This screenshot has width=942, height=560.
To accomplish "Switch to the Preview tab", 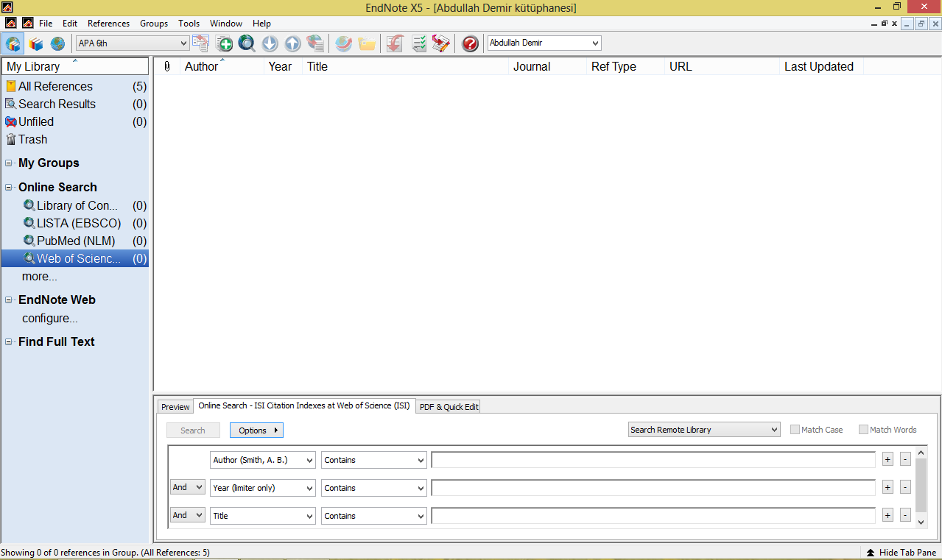I will coord(175,407).
